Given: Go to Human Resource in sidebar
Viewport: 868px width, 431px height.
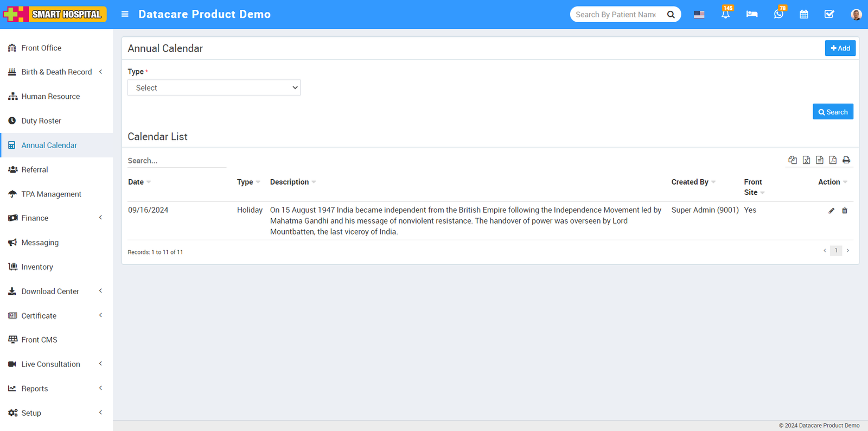Looking at the screenshot, I should 50,97.
